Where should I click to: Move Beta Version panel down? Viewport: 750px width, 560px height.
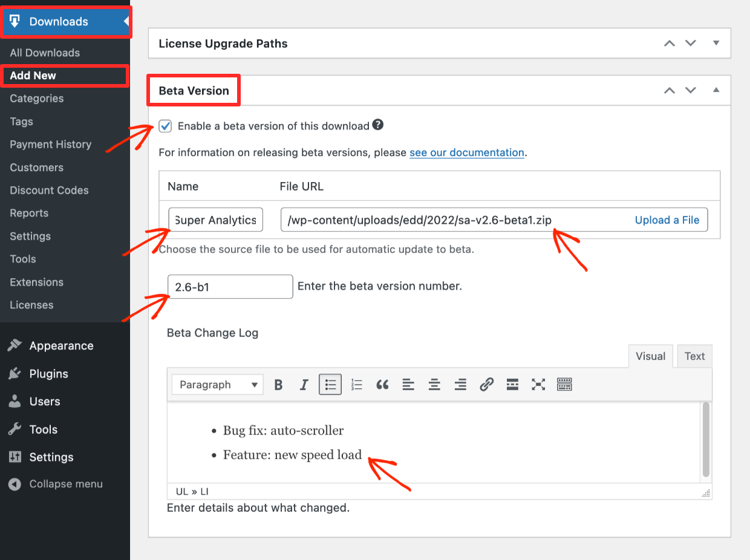[x=691, y=91]
